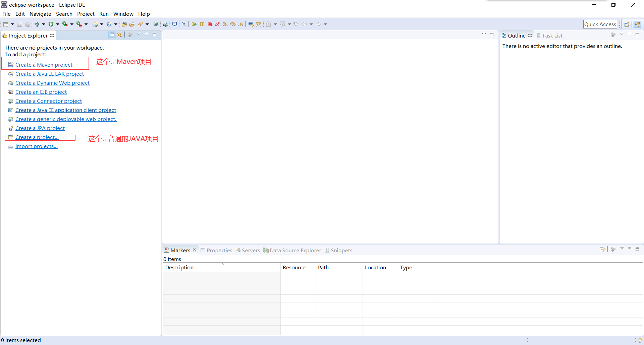Click the green Run button icon

51,24
